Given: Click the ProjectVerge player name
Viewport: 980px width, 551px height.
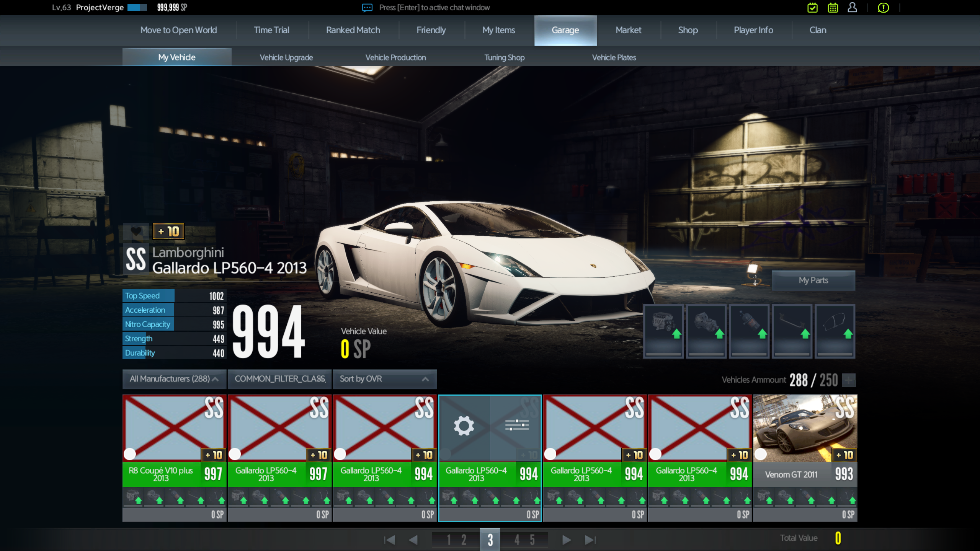Looking at the screenshot, I should click(100, 8).
